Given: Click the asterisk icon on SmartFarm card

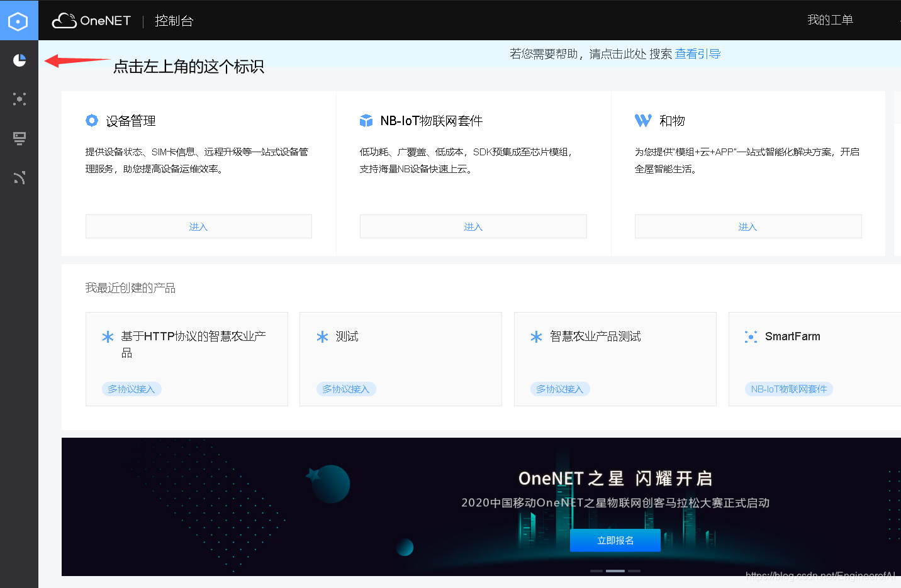Looking at the screenshot, I should (751, 336).
